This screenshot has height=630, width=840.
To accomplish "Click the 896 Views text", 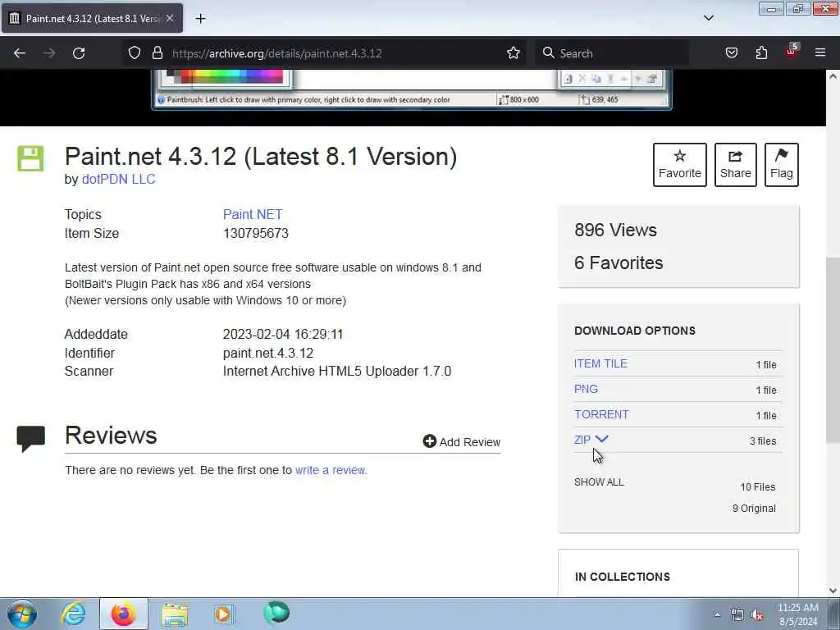I will pos(615,230).
